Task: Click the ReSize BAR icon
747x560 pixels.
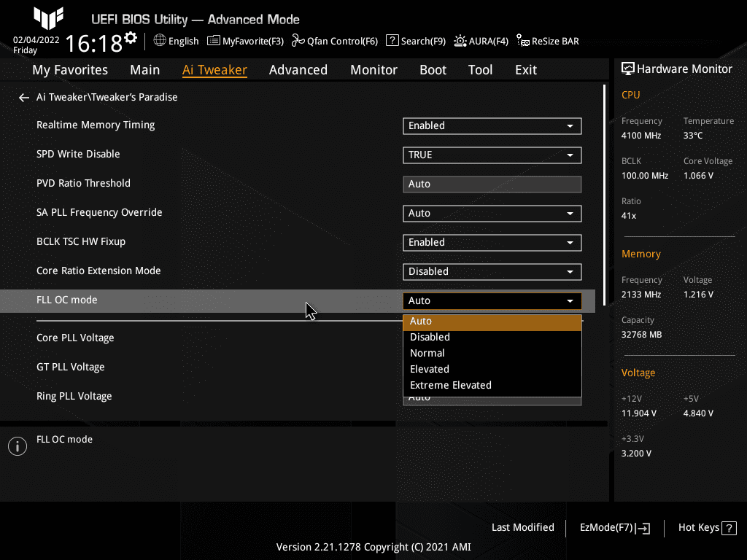Action: click(522, 41)
